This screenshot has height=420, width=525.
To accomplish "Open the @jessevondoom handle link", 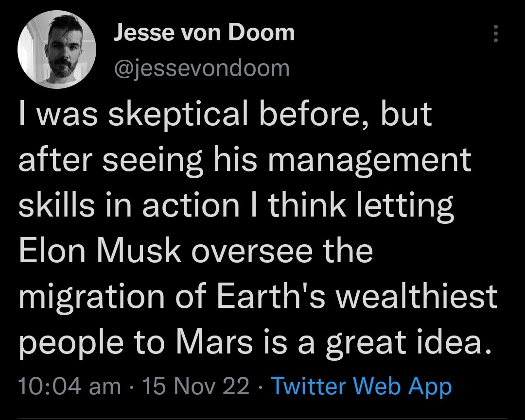I will (202, 68).
